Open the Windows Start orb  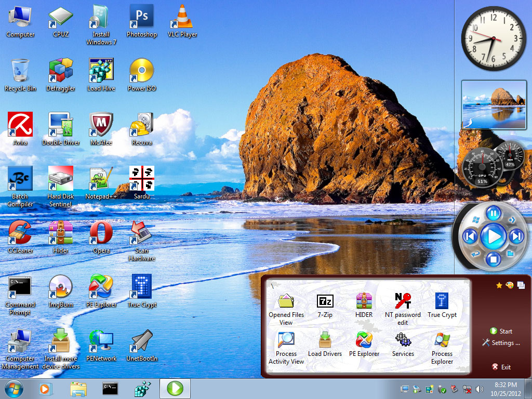[x=13, y=389]
